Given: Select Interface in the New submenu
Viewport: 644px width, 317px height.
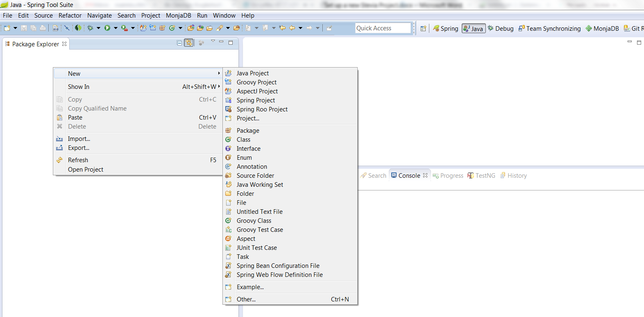Looking at the screenshot, I should coord(290,148).
